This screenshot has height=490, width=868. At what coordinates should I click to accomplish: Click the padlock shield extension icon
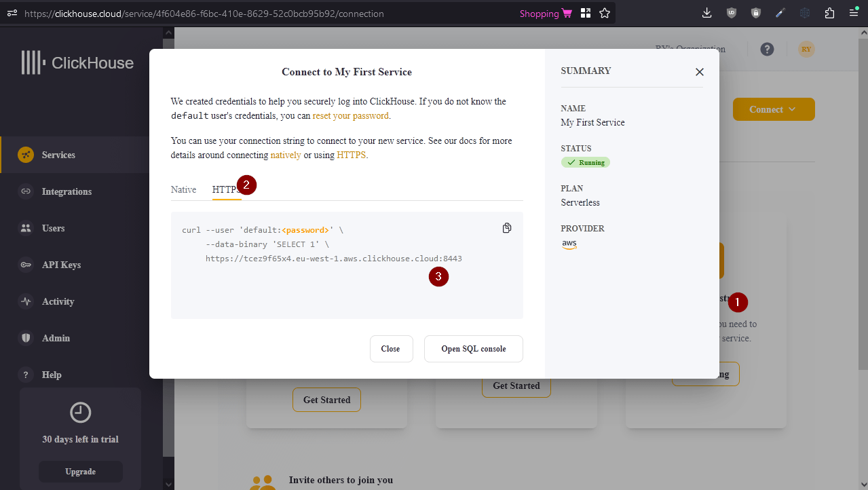pyautogui.click(x=755, y=13)
